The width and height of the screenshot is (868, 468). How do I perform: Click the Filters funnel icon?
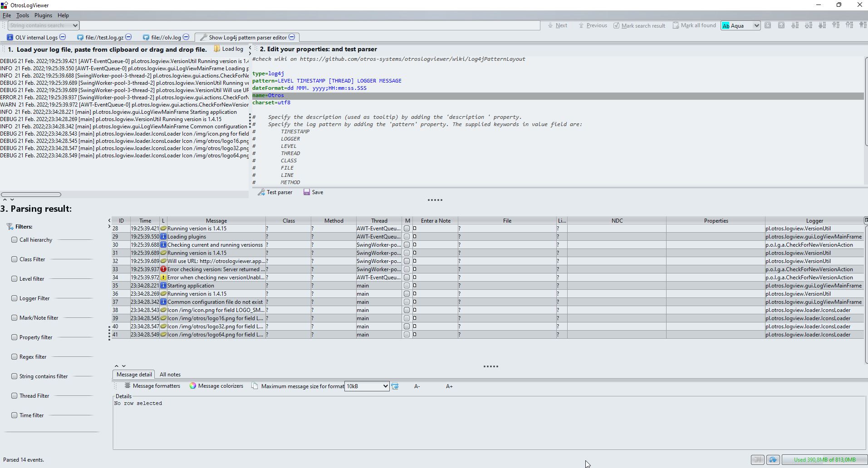[10, 226]
